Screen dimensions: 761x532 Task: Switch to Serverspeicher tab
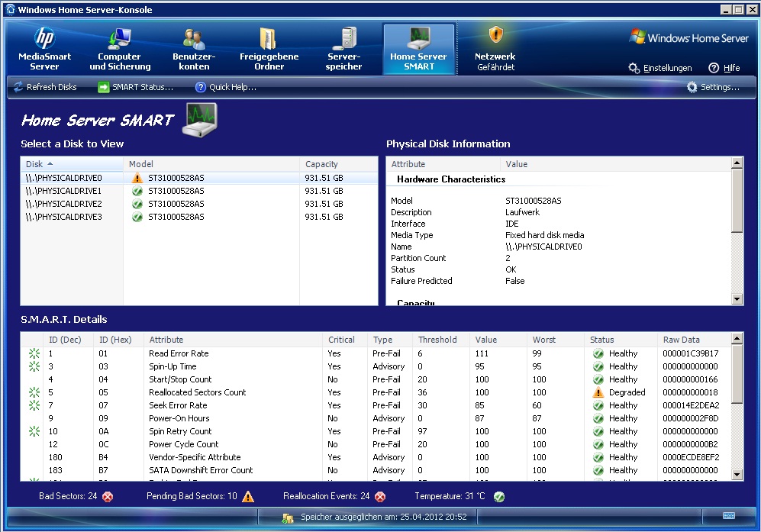click(x=343, y=49)
